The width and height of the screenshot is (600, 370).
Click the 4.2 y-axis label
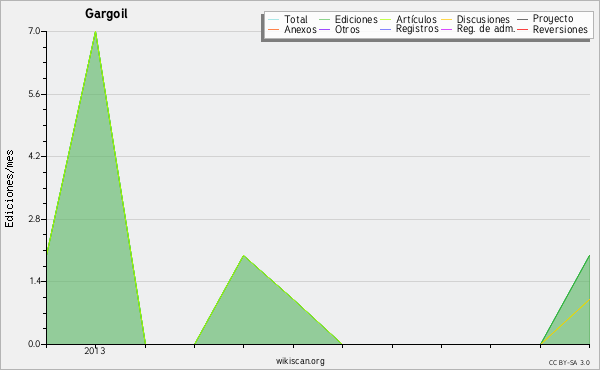[x=34, y=156]
